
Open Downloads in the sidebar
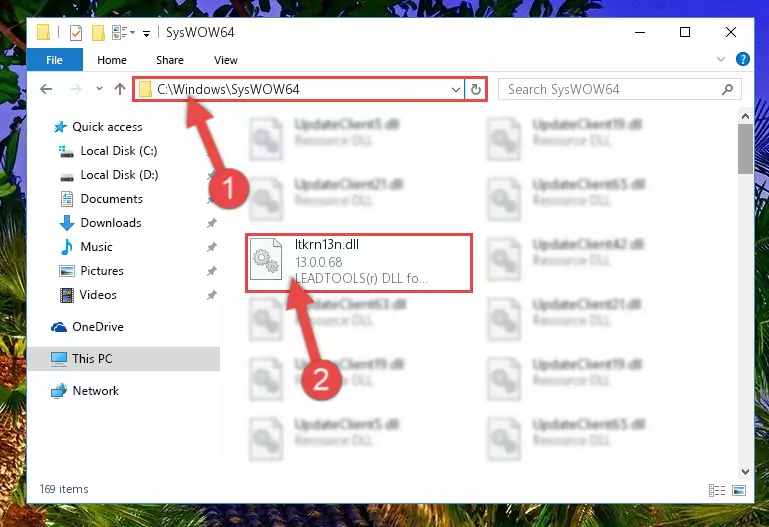tap(111, 223)
